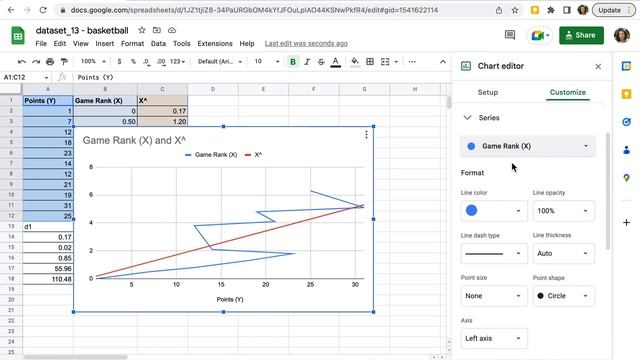
Task: Open the zoom 100% dropdown
Action: (x=93, y=62)
